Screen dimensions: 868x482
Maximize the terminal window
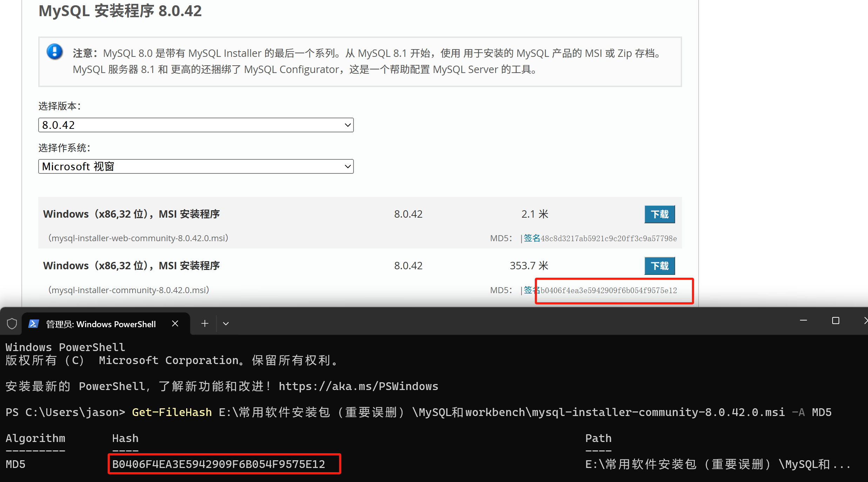836,321
